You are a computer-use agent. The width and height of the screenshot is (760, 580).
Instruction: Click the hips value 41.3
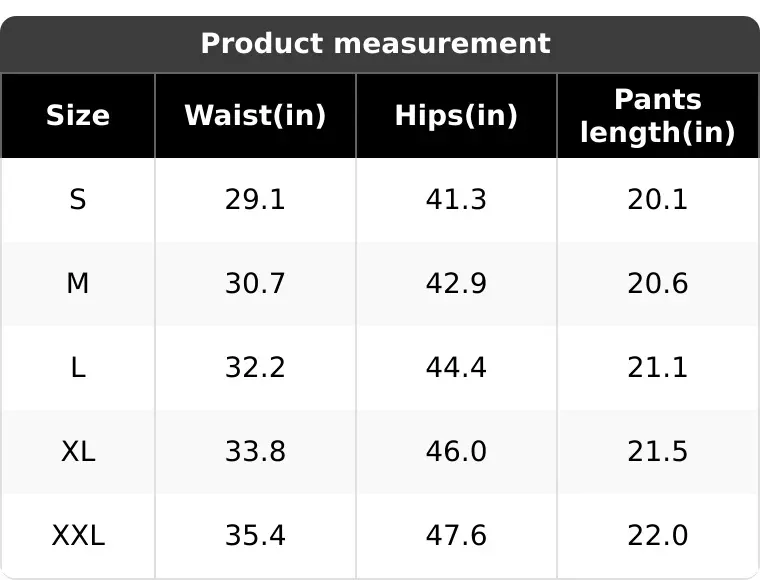coord(456,200)
